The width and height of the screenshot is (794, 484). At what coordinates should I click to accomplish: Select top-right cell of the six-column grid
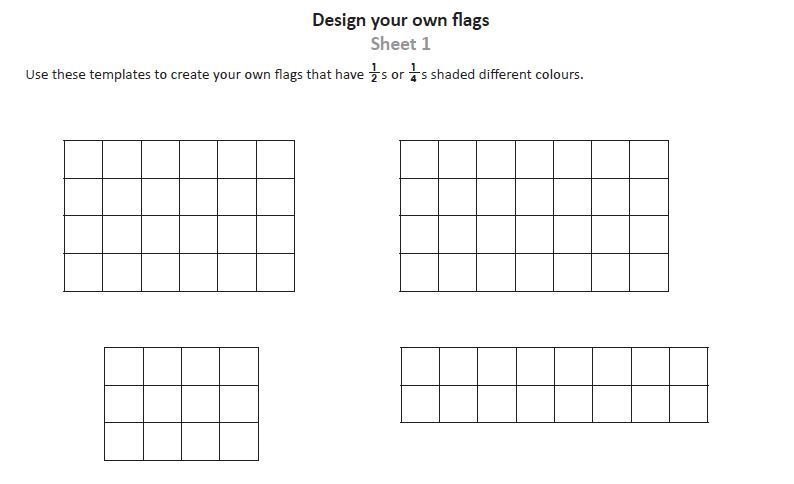(x=275, y=159)
